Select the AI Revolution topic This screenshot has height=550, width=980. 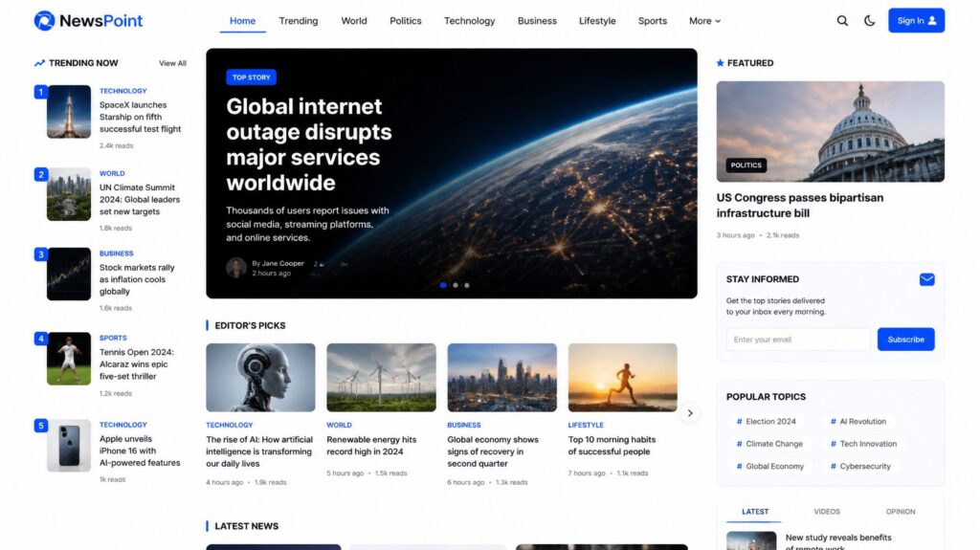coord(858,421)
